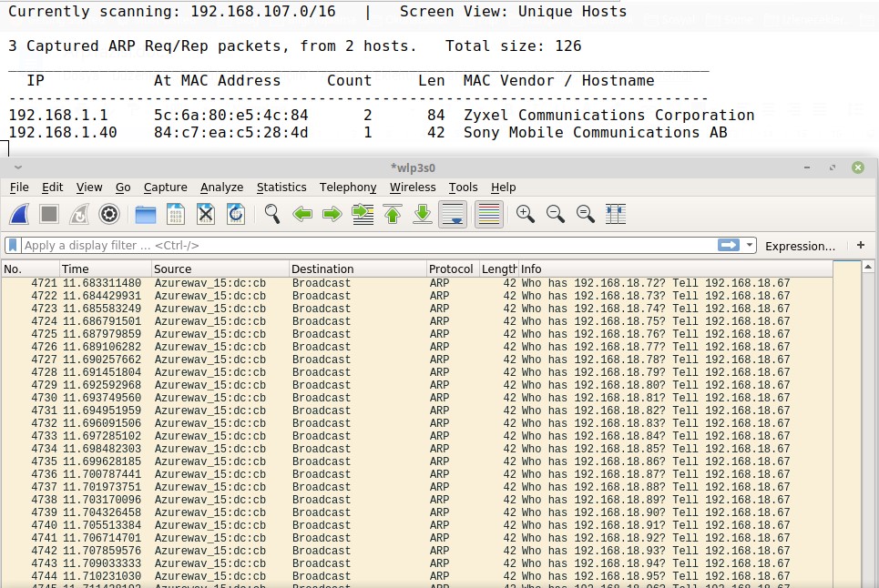The image size is (879, 588).
Task: Click the find packet magnifier icon
Action: click(272, 214)
